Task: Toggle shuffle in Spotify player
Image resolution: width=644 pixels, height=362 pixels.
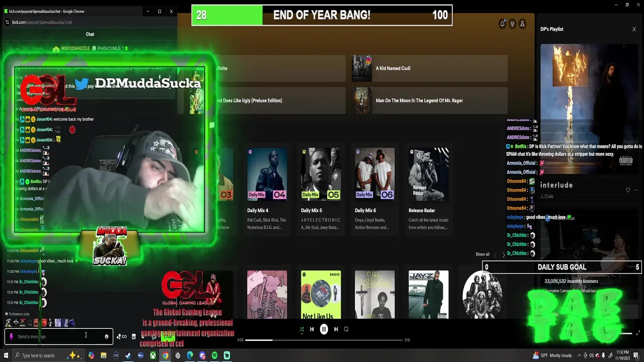Action: coord(301,329)
